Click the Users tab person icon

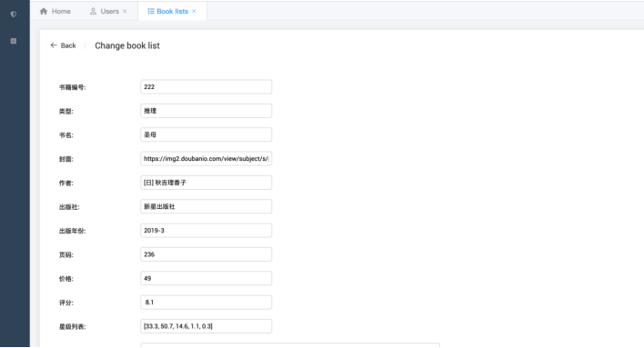93,11
